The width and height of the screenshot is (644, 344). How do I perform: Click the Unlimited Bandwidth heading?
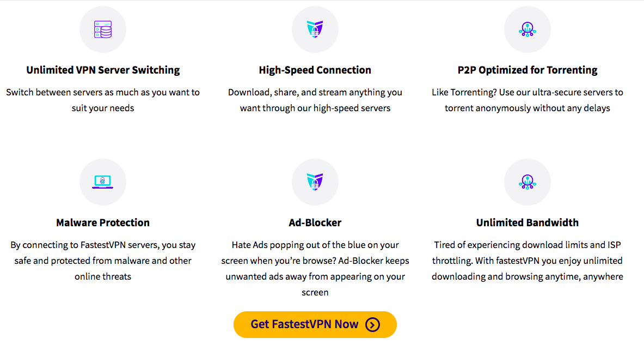click(528, 222)
